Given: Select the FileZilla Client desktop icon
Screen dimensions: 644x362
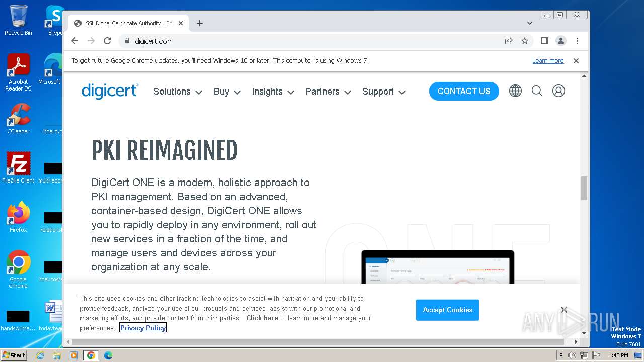Looking at the screenshot, I should pyautogui.click(x=18, y=168).
